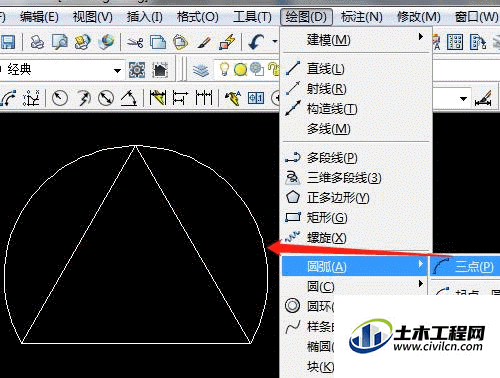Choose 正多边形(Y) polygon entry

(x=356, y=198)
